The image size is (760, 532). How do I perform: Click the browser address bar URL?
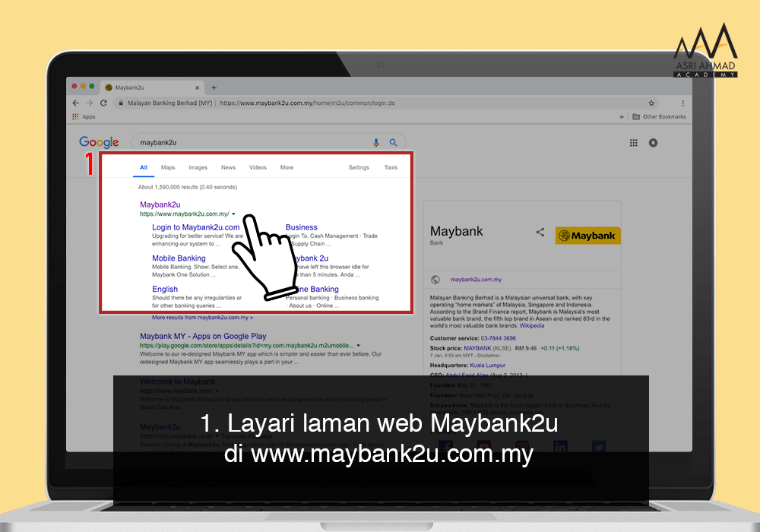307,103
